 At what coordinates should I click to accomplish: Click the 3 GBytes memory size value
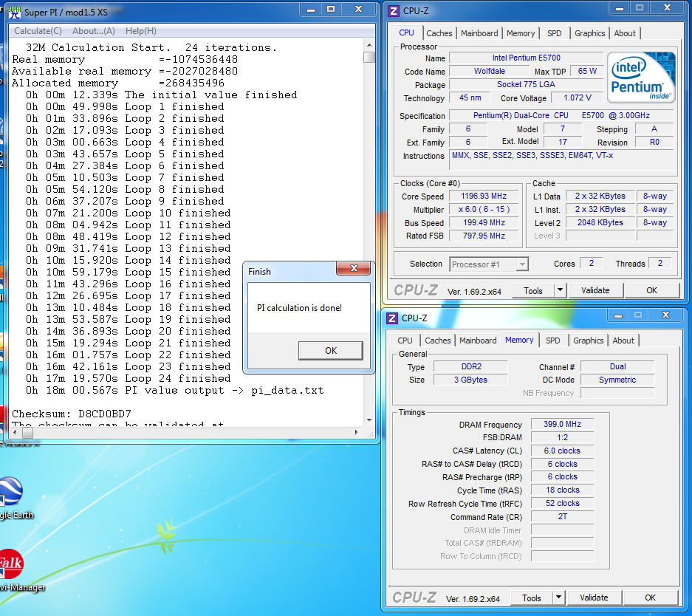471,380
